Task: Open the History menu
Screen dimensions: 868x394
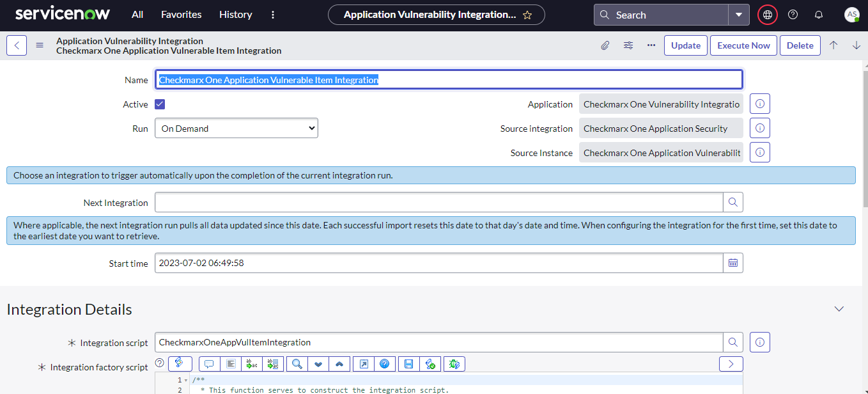Action: point(235,15)
